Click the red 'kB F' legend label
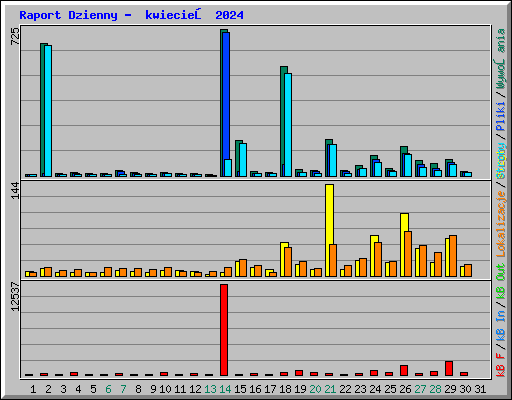This screenshot has width=512, height=400. tap(501, 365)
